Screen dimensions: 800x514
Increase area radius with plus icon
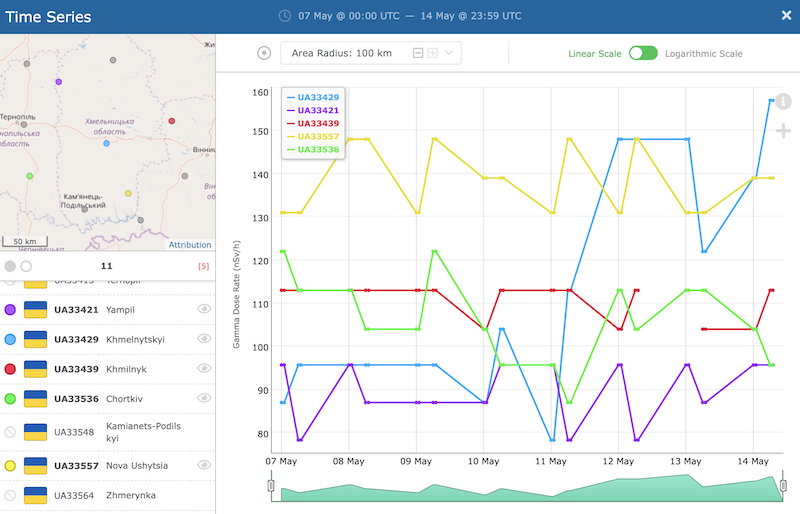pyautogui.click(x=433, y=53)
